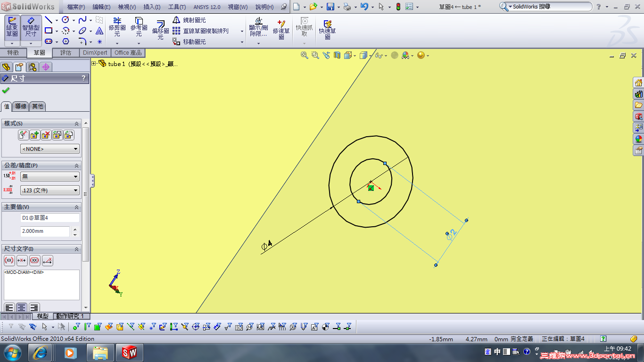The width and height of the screenshot is (644, 362).
Task: Click 修復草圖 (Repair Sketch)
Action: (x=281, y=29)
